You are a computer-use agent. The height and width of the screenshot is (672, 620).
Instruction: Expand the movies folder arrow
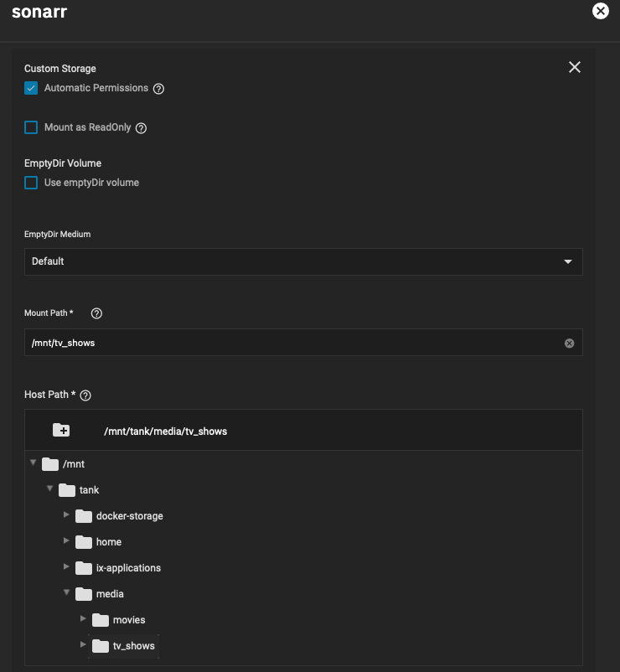tap(83, 619)
